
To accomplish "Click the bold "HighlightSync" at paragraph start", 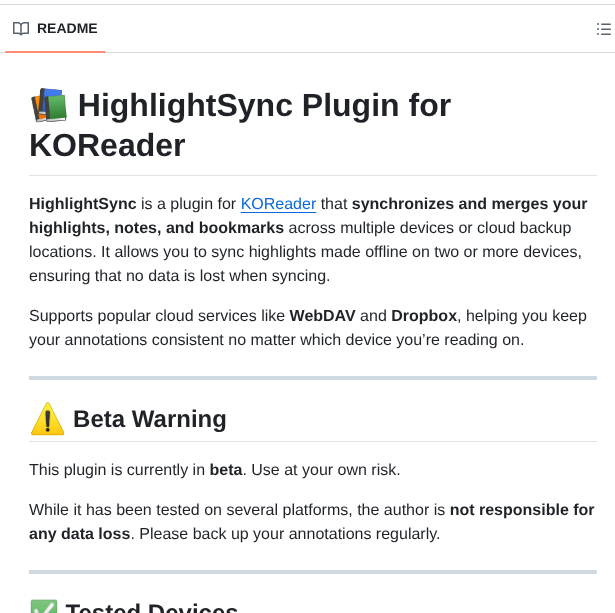I will 83,204.
